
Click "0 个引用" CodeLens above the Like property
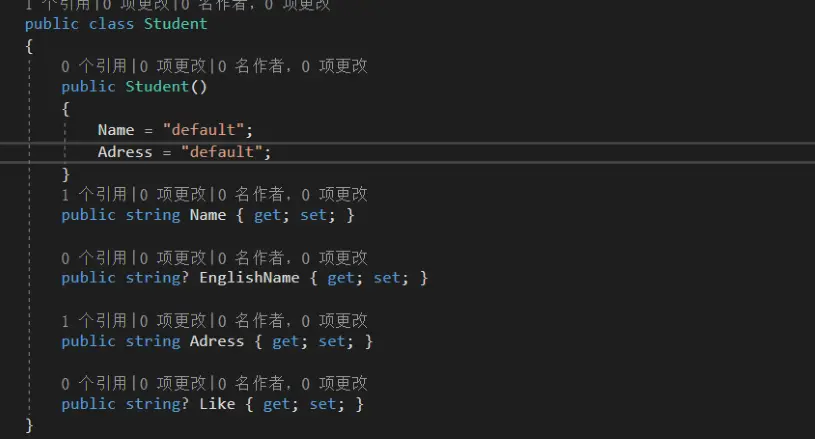point(94,384)
